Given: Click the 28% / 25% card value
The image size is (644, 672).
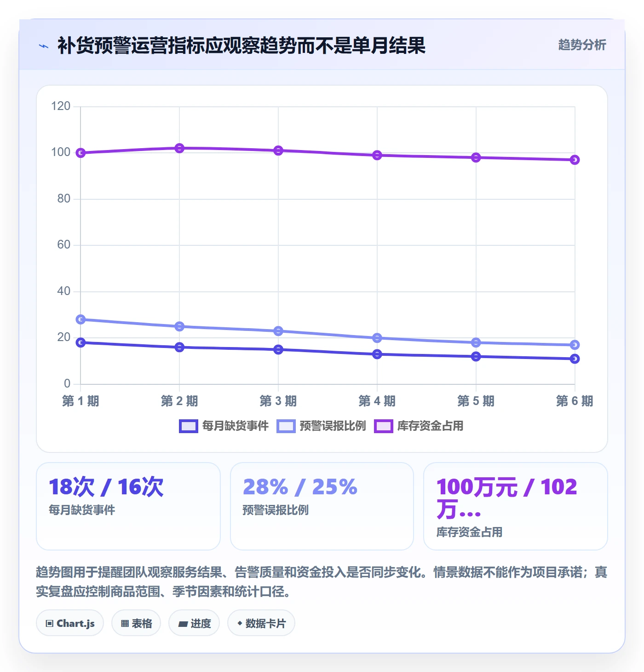Looking at the screenshot, I should [x=300, y=487].
